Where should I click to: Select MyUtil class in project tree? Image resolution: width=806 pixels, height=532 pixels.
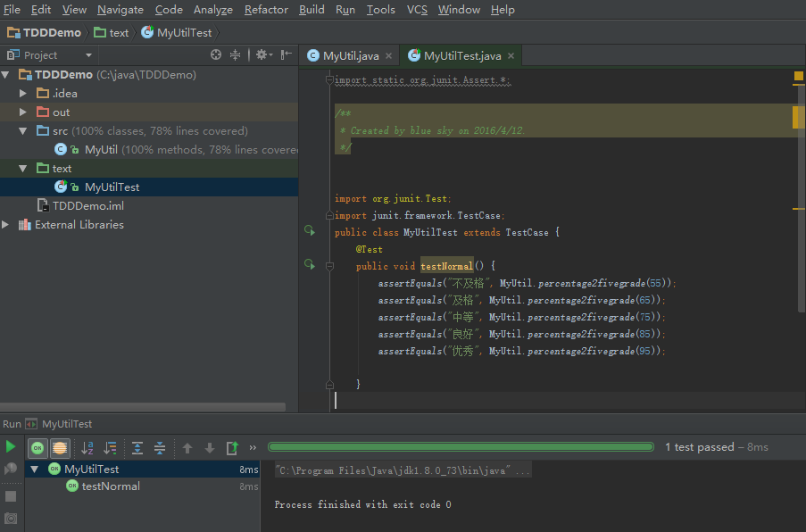[x=149, y=150]
